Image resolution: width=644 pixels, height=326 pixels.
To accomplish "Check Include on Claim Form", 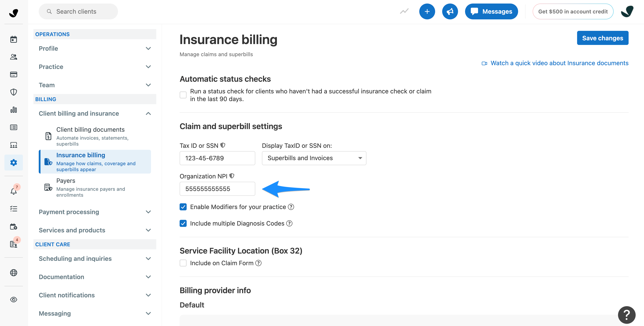I will (183, 263).
